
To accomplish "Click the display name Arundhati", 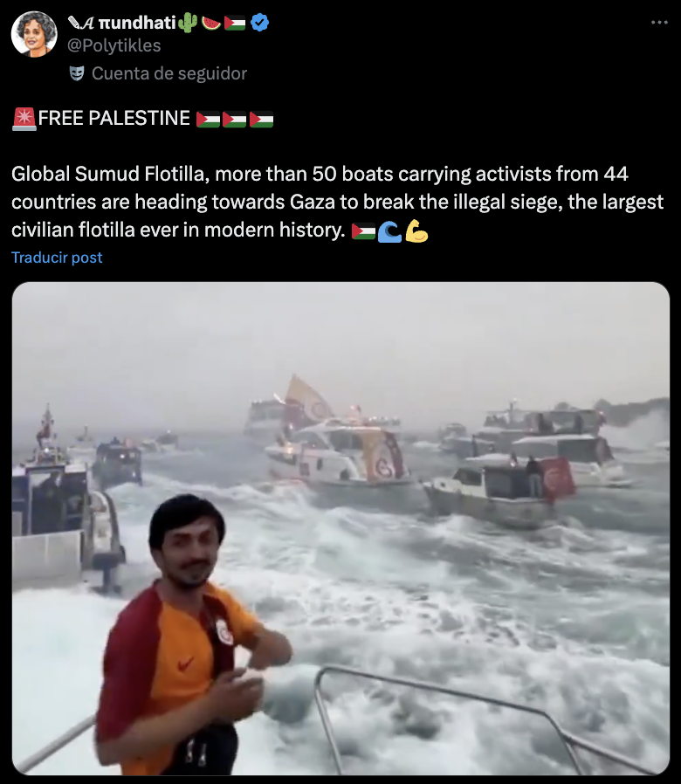I will pos(121,23).
